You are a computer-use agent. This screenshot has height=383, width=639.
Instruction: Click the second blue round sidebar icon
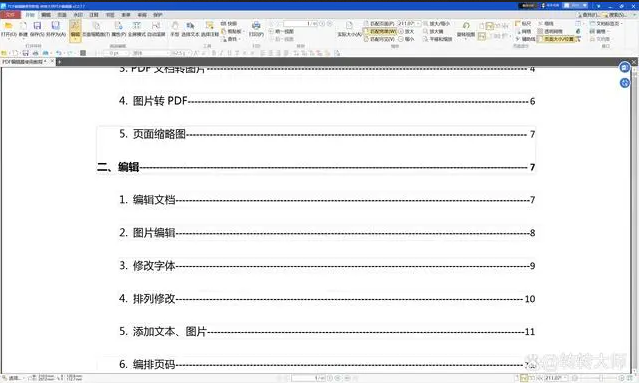click(624, 83)
